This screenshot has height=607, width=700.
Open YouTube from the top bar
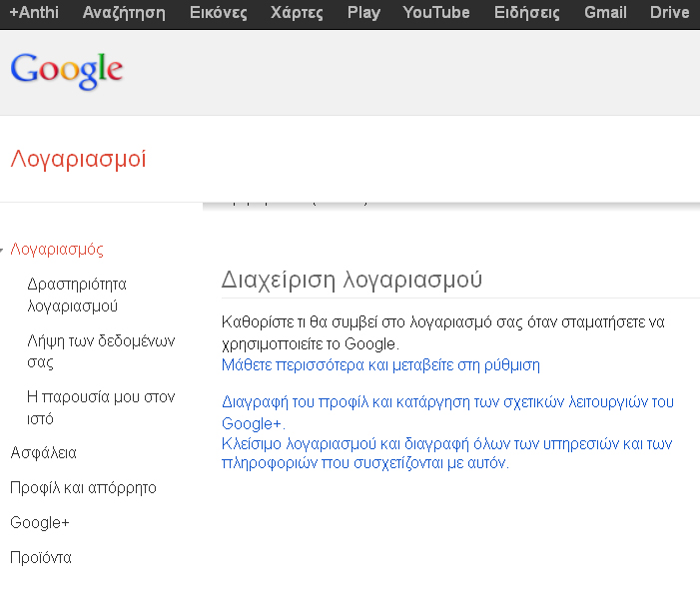[x=436, y=13]
